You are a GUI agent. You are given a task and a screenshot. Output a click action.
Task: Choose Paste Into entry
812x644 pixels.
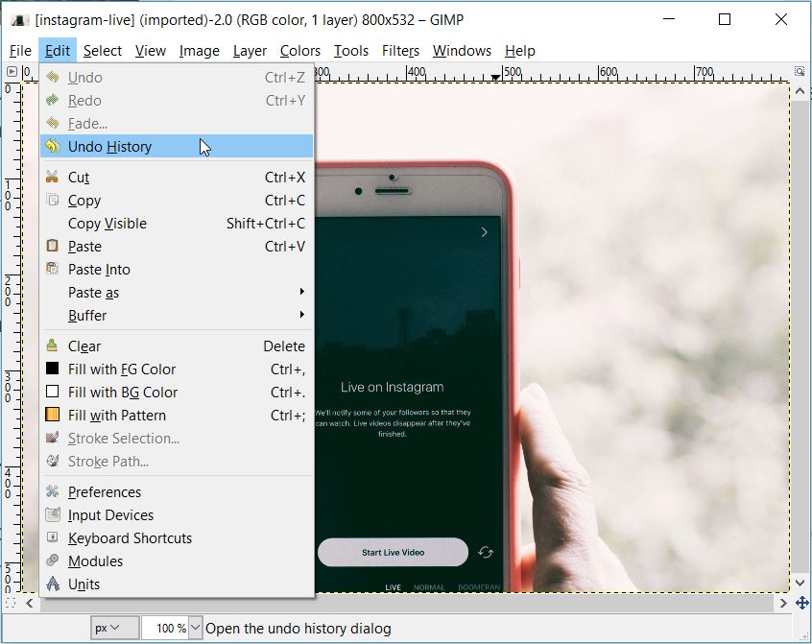click(x=177, y=269)
